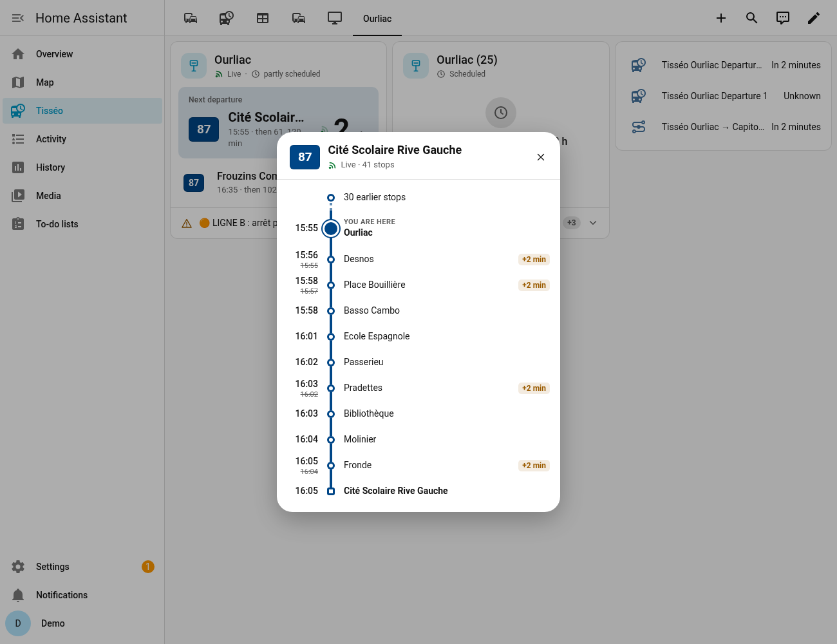Click the Place Bouillière stop row
Screen dimensions: 837x644
coord(418,285)
